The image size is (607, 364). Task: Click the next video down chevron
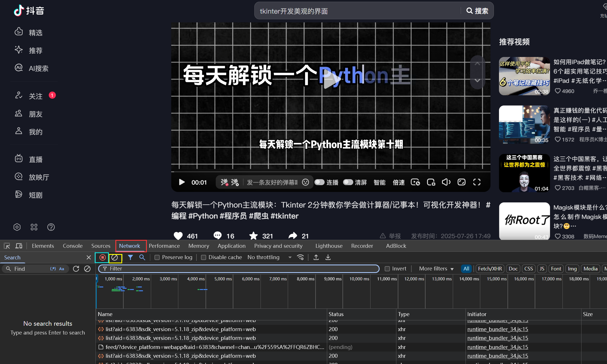tap(477, 81)
